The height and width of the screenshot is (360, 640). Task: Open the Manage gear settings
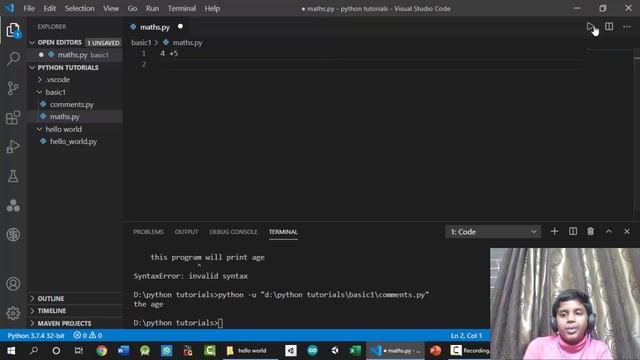click(x=13, y=313)
